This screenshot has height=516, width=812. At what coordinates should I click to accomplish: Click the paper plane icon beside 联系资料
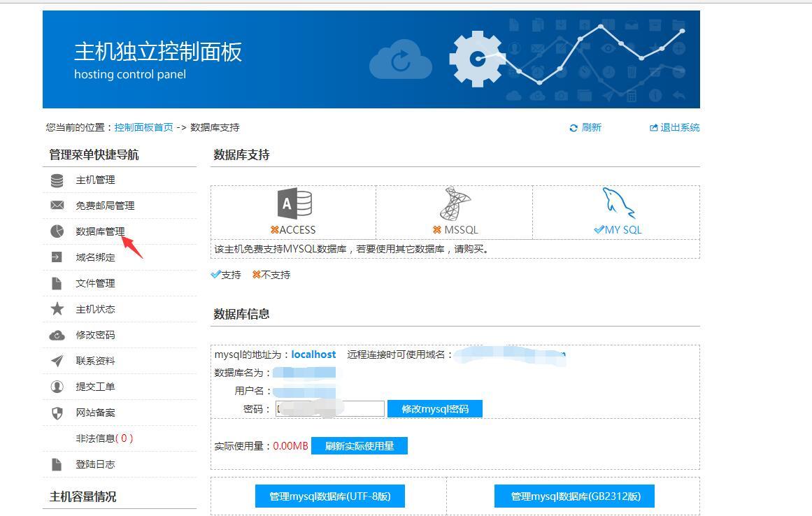click(x=57, y=361)
